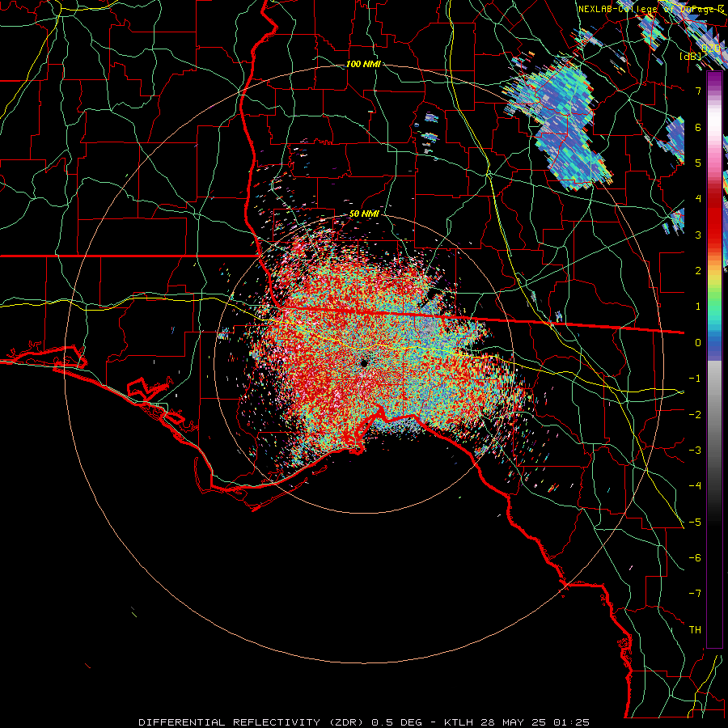The width and height of the screenshot is (728, 728).
Task: Click the "100 NMI" range ring label
Action: click(363, 64)
